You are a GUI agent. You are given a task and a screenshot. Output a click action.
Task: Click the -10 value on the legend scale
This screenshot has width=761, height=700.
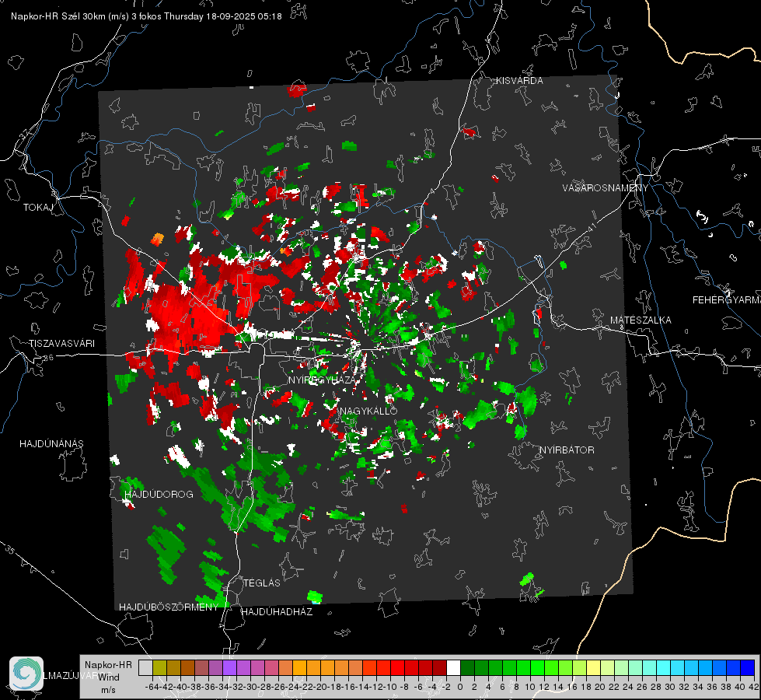(389, 687)
